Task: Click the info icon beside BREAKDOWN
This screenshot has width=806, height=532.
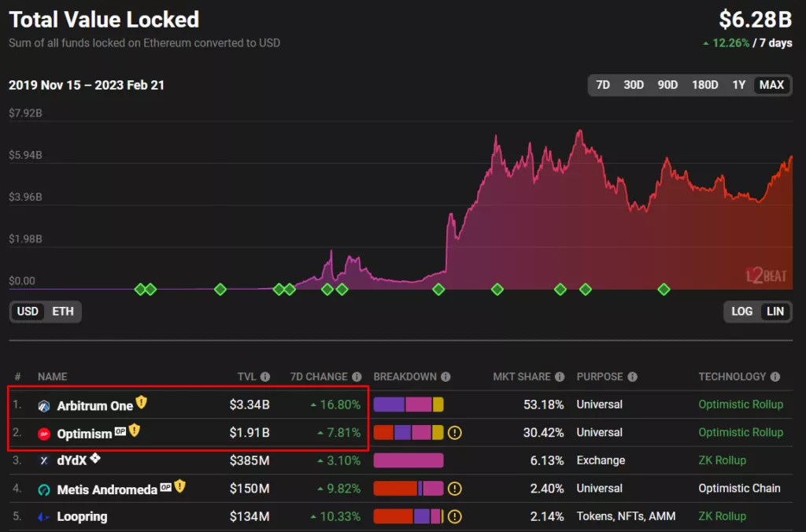Action: click(x=446, y=377)
